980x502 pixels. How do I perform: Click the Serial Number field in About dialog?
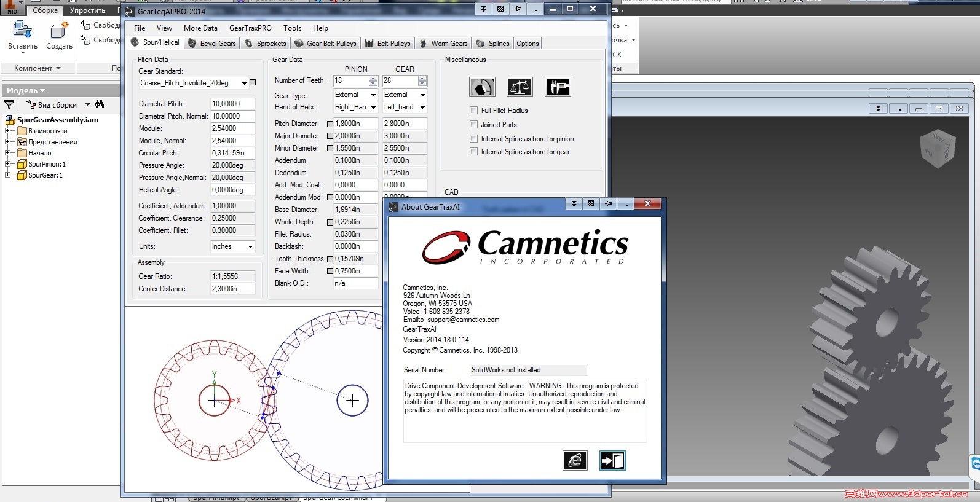pos(529,370)
